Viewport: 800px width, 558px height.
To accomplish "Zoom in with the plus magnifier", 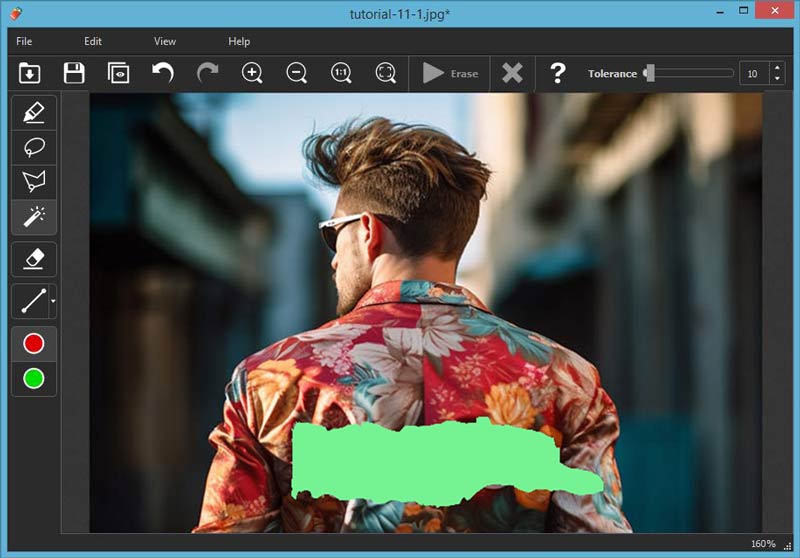I will coord(252,73).
